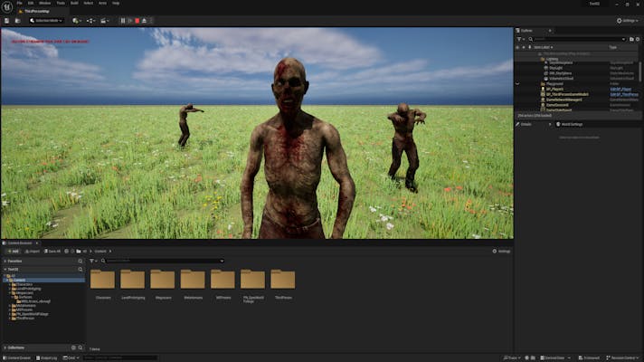
Task: Open the Window menu
Action: [x=44, y=3]
